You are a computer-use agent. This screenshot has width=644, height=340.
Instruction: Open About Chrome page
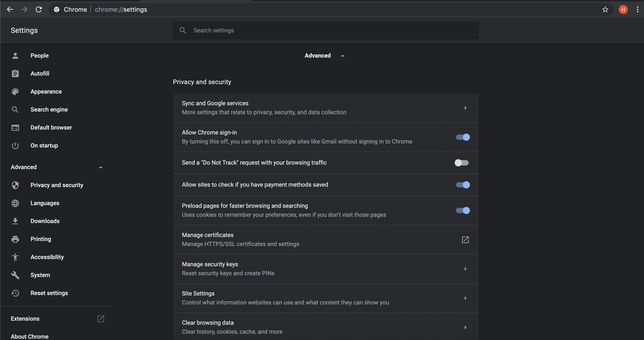point(29,336)
